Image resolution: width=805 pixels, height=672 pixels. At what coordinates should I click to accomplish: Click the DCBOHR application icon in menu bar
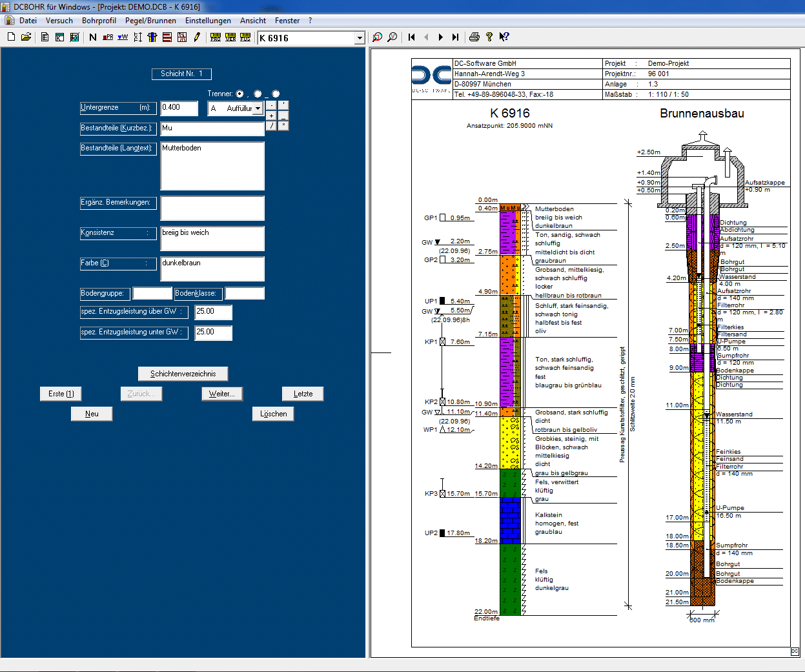point(9,21)
